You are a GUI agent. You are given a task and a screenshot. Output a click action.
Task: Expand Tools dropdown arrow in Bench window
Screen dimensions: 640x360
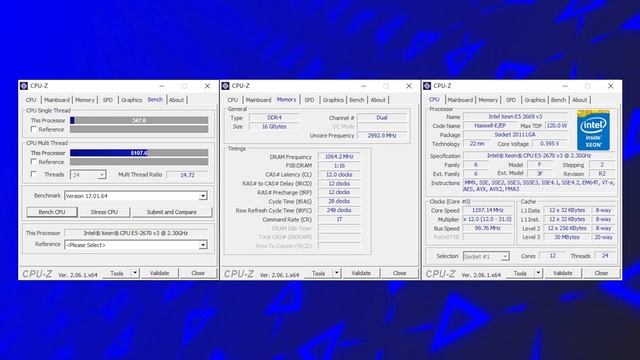tap(135, 273)
